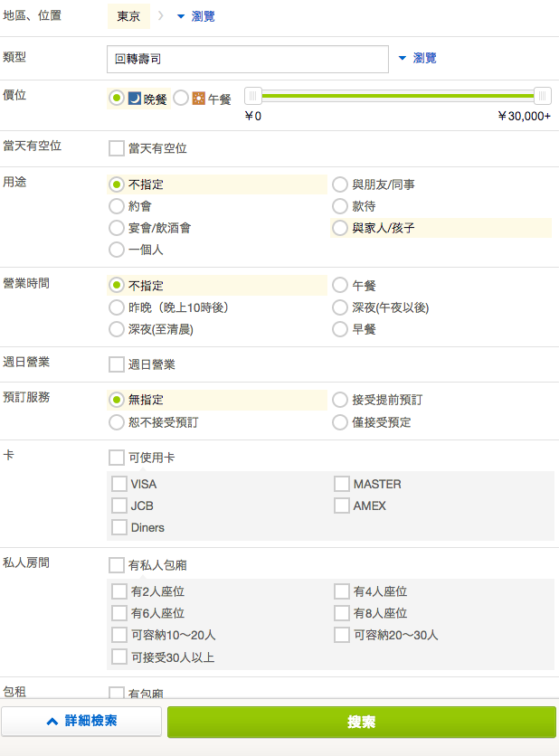559x756 pixels.
Task: Check the 有私人包廂 checkbox
Action: click(x=116, y=565)
